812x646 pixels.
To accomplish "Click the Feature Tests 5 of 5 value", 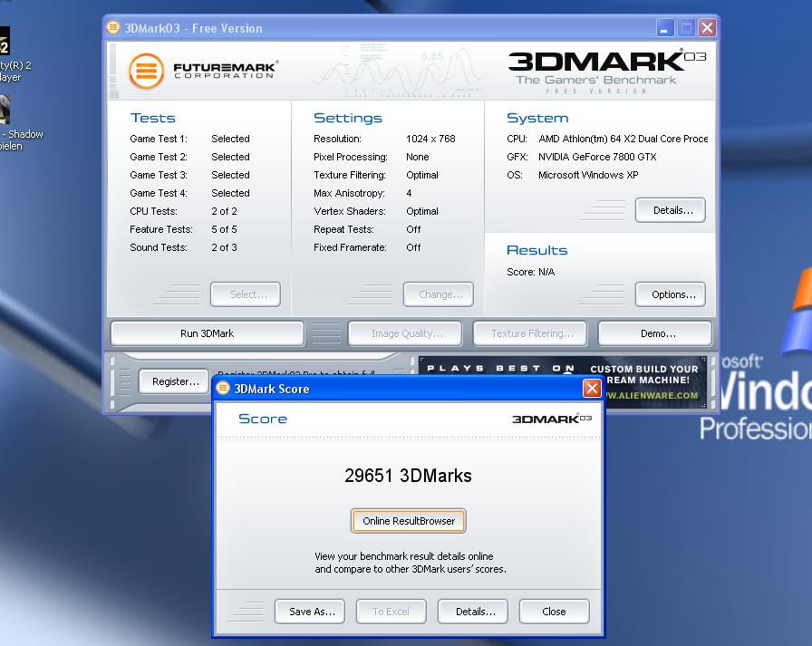I will click(224, 229).
